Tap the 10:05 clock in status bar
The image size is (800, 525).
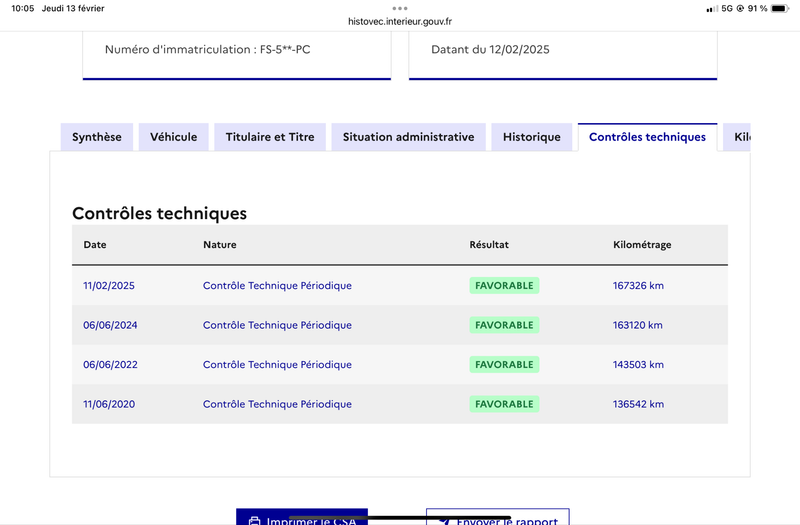(22, 8)
